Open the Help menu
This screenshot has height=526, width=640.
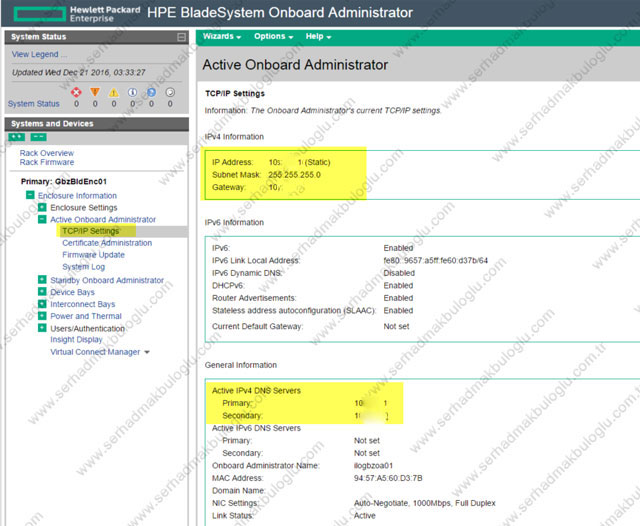click(319, 37)
